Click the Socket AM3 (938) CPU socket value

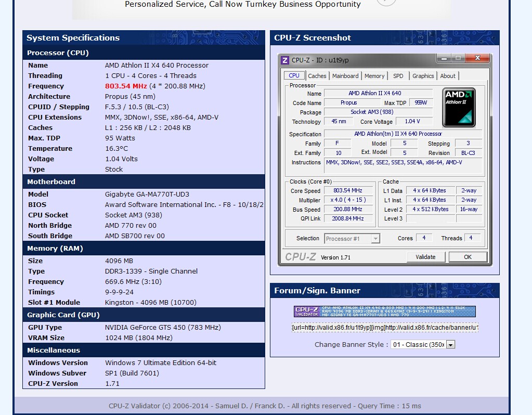coord(133,215)
